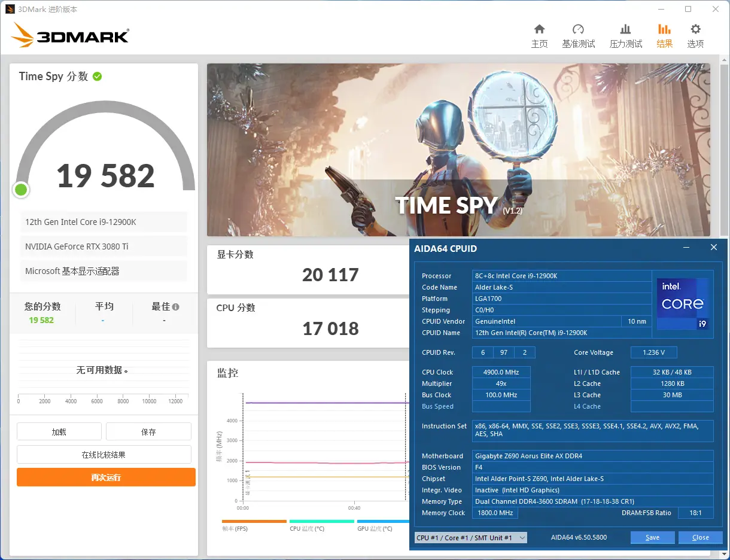This screenshot has width=730, height=560.
Task: Click the BIOS Version value F4
Action: coord(593,467)
